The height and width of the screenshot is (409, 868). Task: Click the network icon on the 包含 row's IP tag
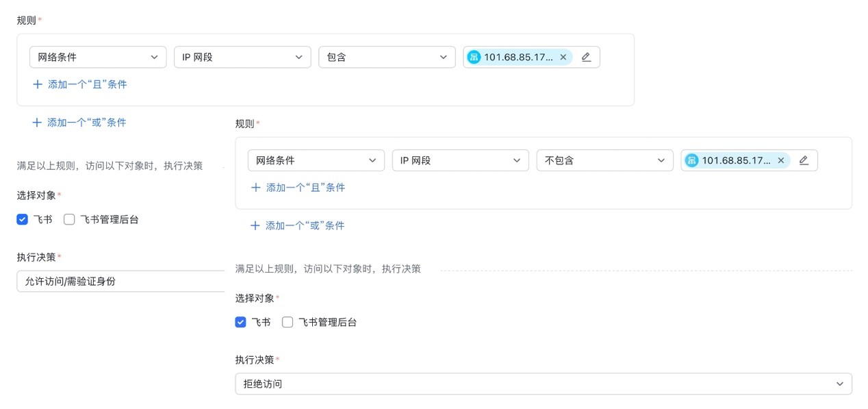point(474,58)
